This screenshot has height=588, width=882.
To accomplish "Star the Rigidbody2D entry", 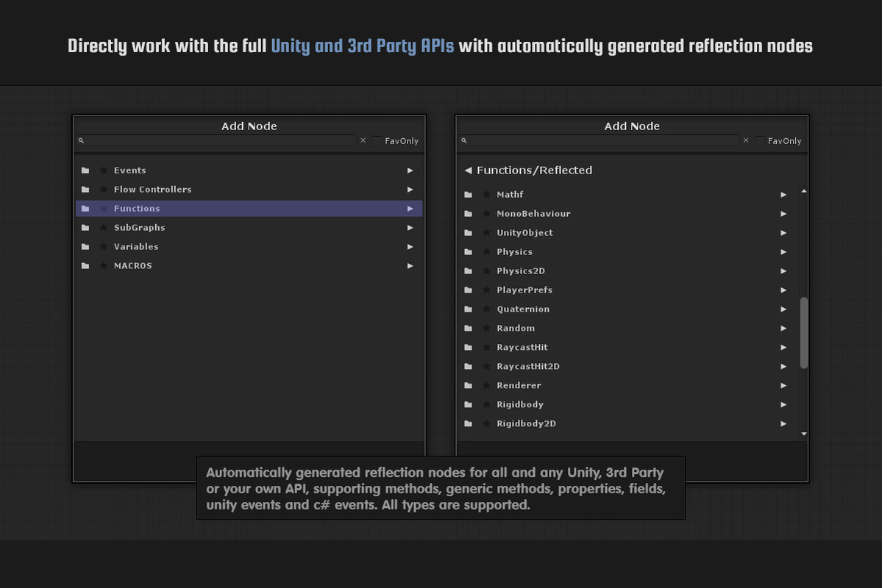I will [x=486, y=424].
